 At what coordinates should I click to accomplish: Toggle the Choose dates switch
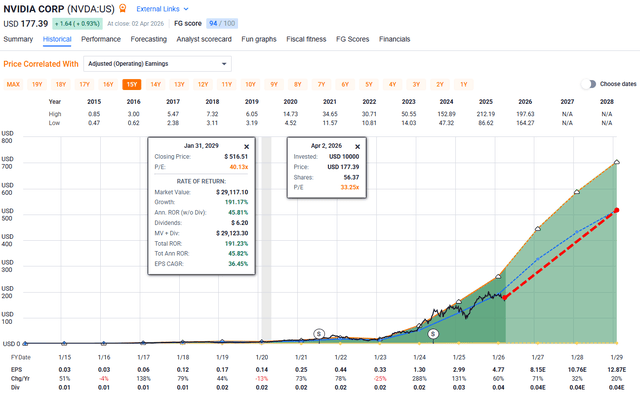pos(588,84)
